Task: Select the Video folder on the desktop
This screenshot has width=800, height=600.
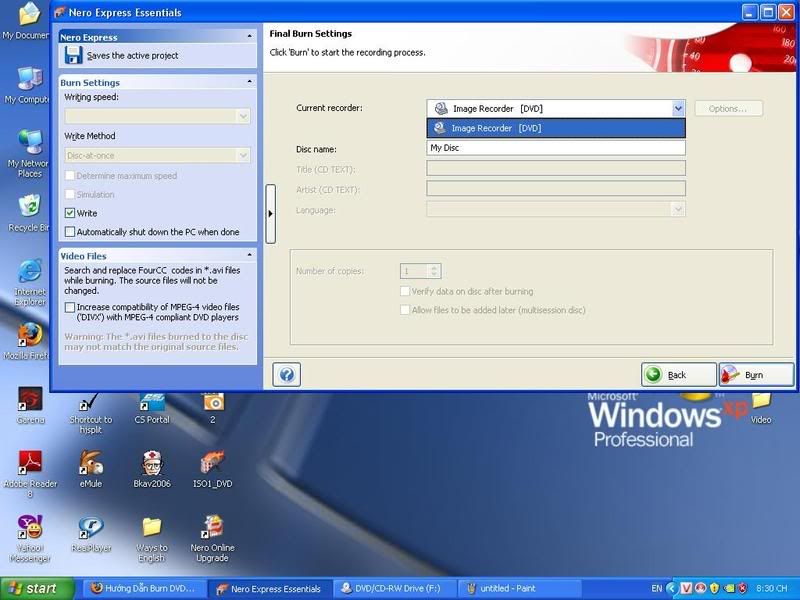Action: (761, 409)
